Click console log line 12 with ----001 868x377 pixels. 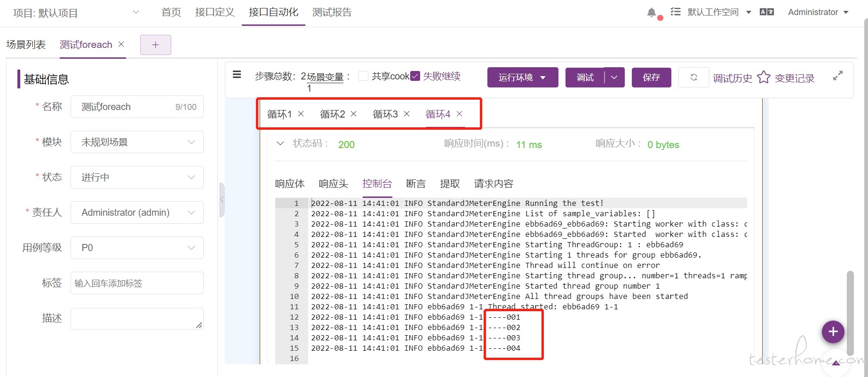click(x=415, y=317)
